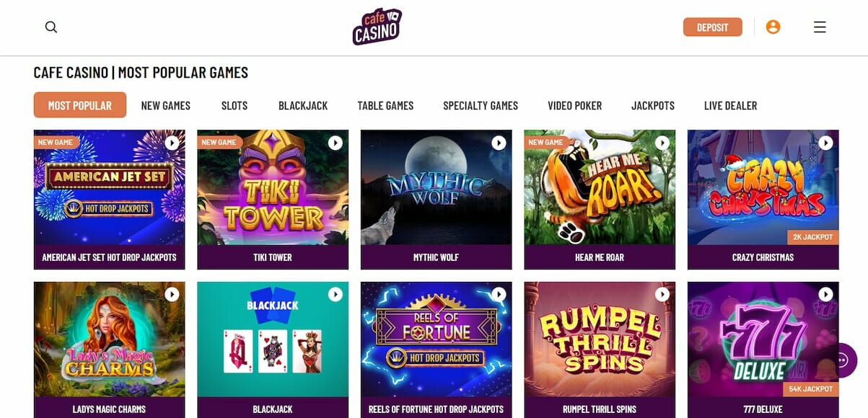The image size is (868, 418).
Task: Switch to the Slots tab
Action: click(x=234, y=105)
